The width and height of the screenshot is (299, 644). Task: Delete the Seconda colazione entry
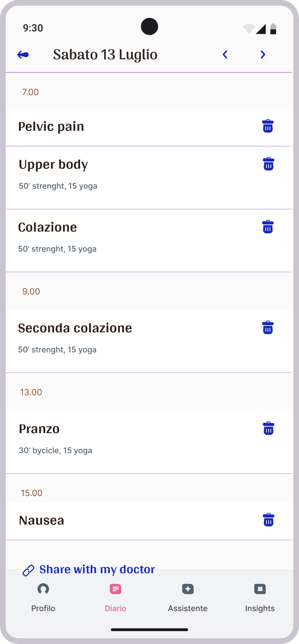click(x=268, y=328)
